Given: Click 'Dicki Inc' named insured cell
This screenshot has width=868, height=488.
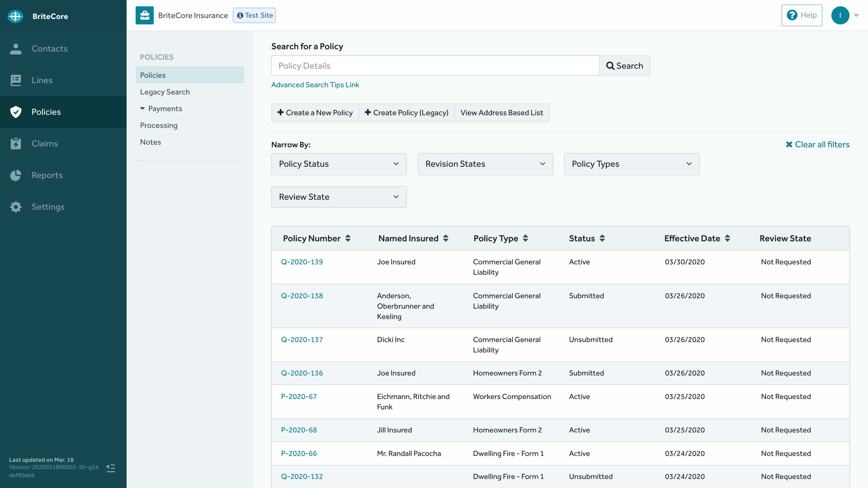Looking at the screenshot, I should click(x=391, y=340).
